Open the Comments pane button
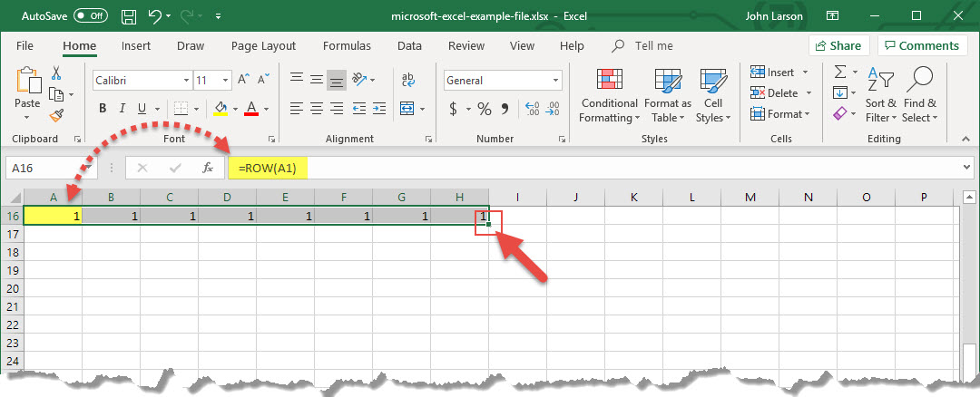Viewport: 980px width, 397px height. pos(922,45)
